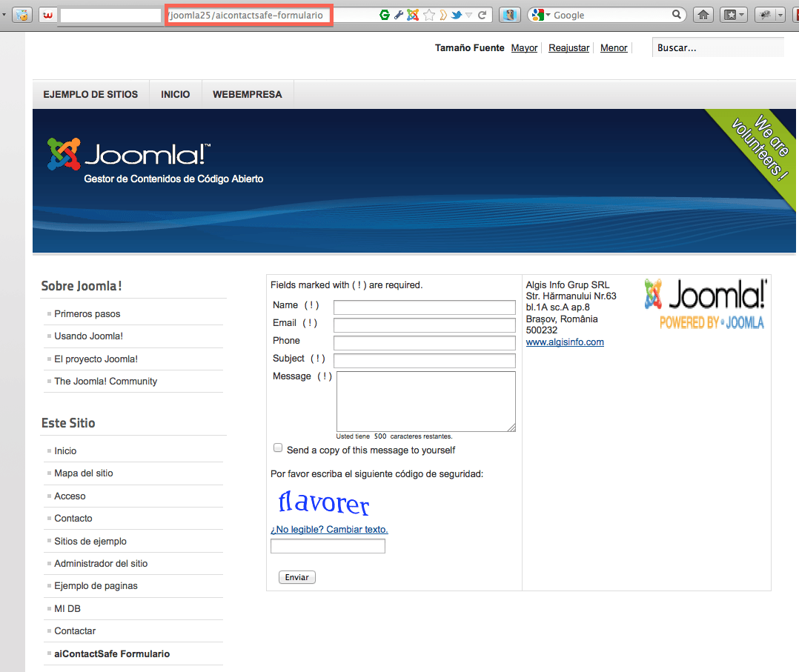Click the Message text area
The image size is (799, 672).
(426, 402)
